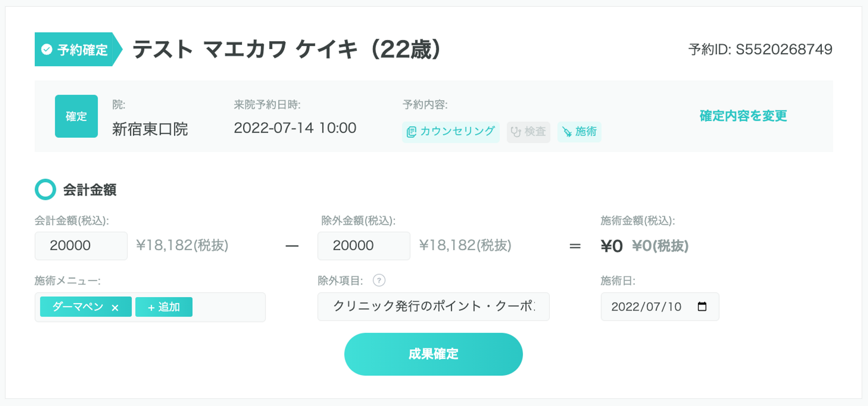Toggle the 検査 reservation tag
The image size is (868, 406).
coord(528,132)
